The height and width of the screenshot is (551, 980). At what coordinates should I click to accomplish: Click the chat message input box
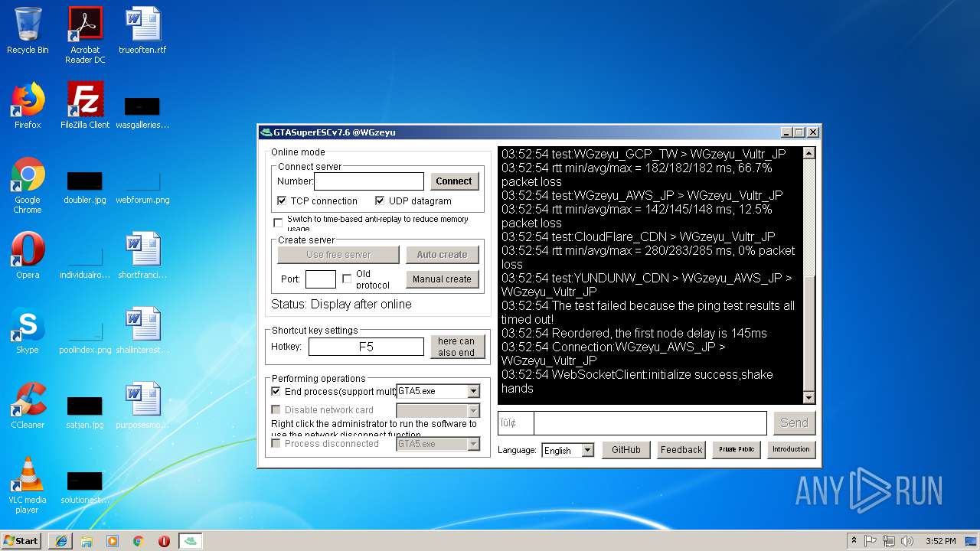[x=650, y=423]
